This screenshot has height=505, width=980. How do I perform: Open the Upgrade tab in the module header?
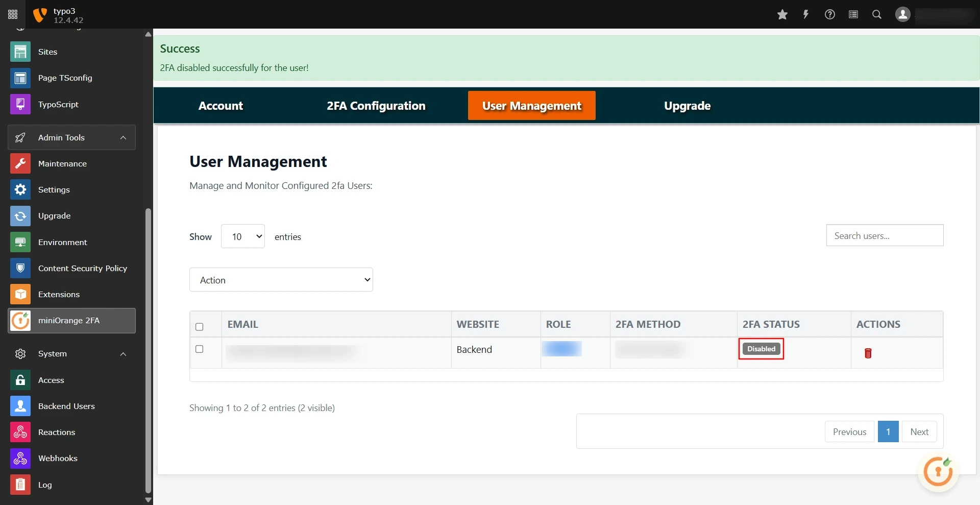[687, 106]
